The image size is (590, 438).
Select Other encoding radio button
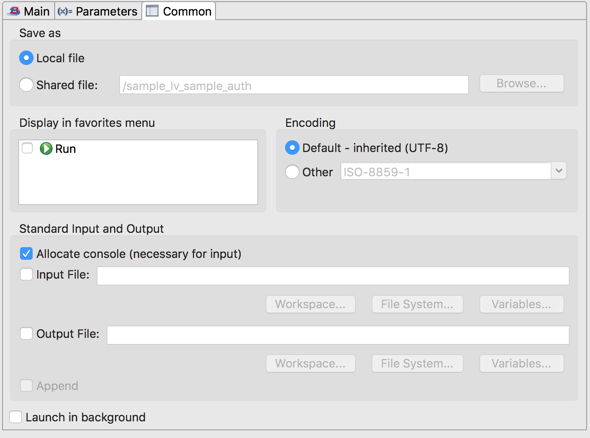(292, 172)
